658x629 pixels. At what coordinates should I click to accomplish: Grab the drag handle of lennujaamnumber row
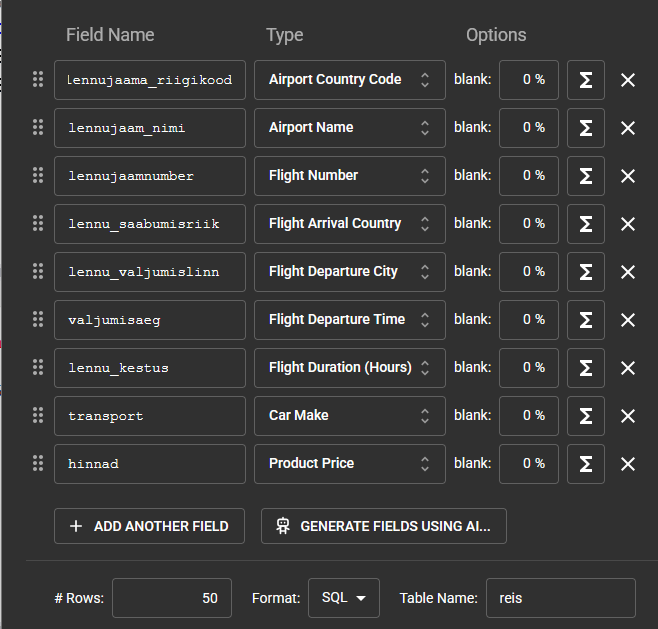[x=38, y=176]
